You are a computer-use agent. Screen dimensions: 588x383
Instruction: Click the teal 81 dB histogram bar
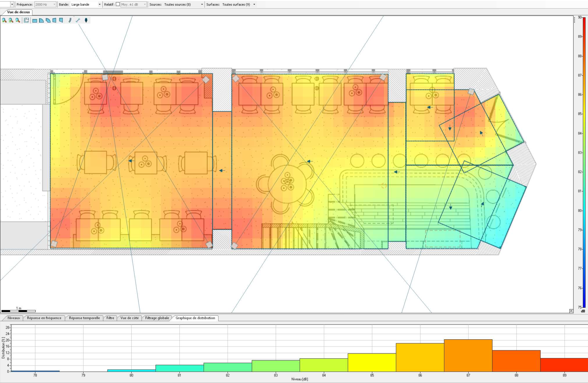pos(179,368)
